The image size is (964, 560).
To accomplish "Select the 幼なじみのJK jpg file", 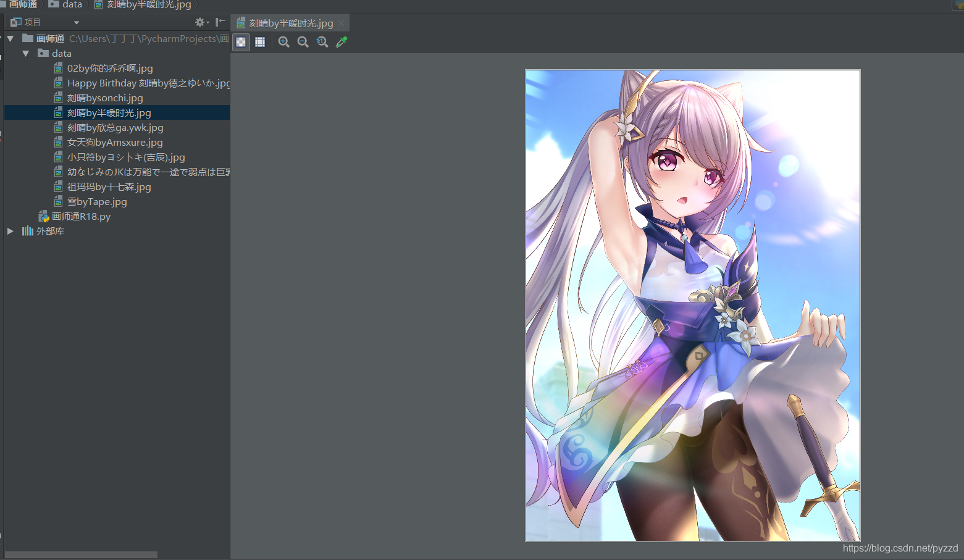I will [148, 172].
